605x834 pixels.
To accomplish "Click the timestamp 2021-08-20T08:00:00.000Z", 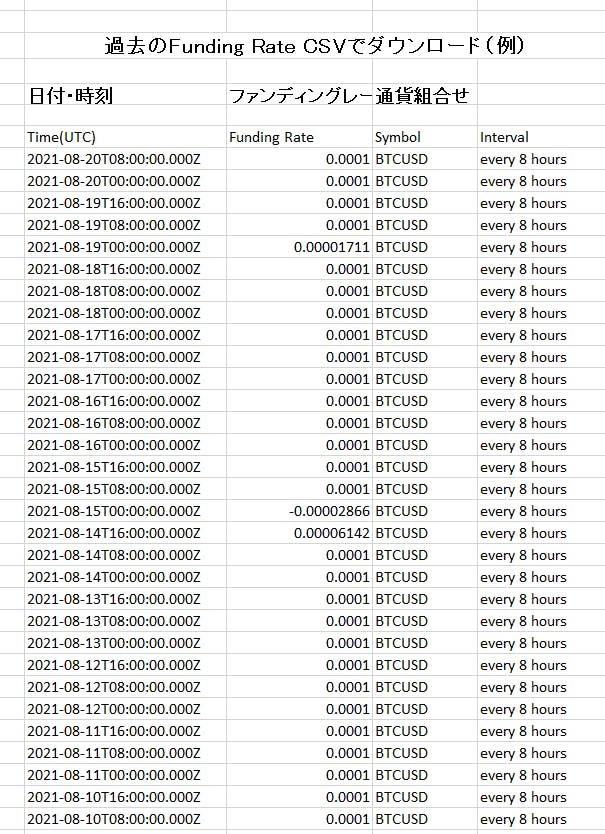I will point(114,159).
